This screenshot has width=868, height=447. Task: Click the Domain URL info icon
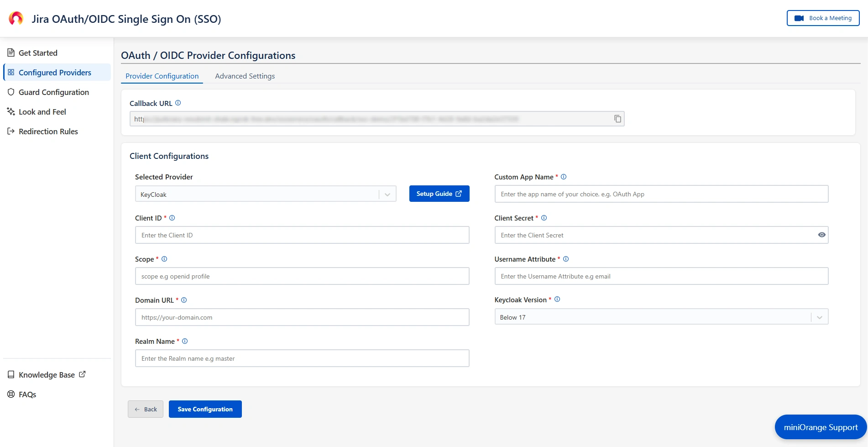pos(184,300)
